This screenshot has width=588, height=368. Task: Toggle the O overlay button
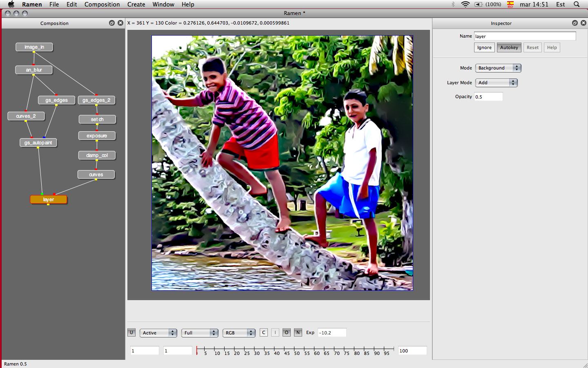(x=287, y=332)
